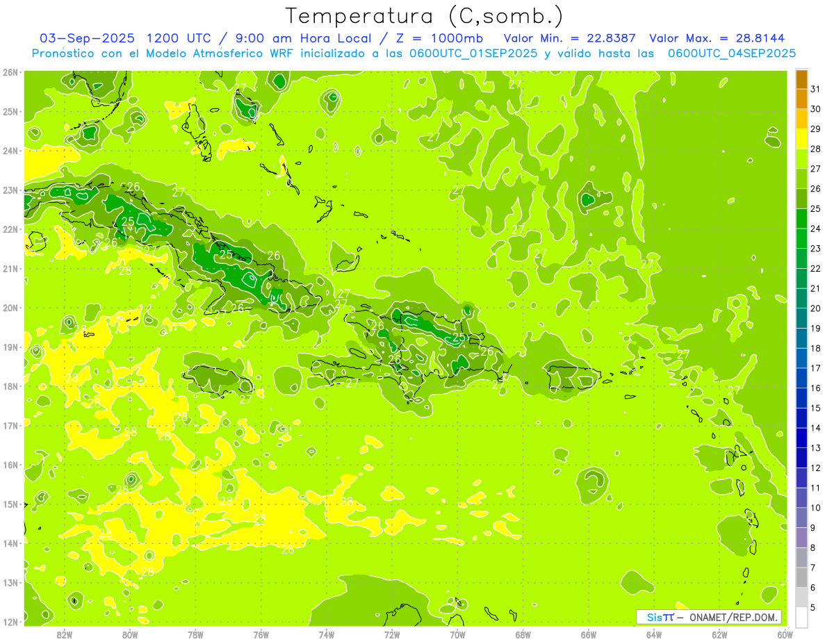Click the legend swatch between 17 and 18
The image size is (834, 644).
coord(801,358)
